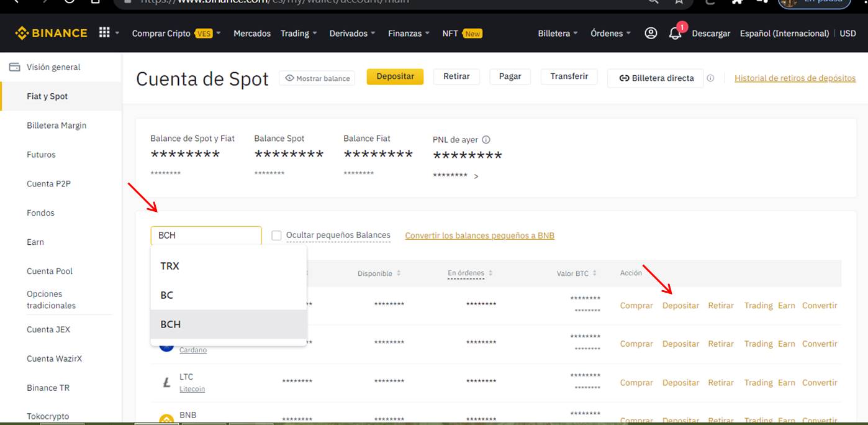Viewport: 868px width, 425px height.
Task: Choose BC from search suggestions
Action: pyautogui.click(x=228, y=295)
